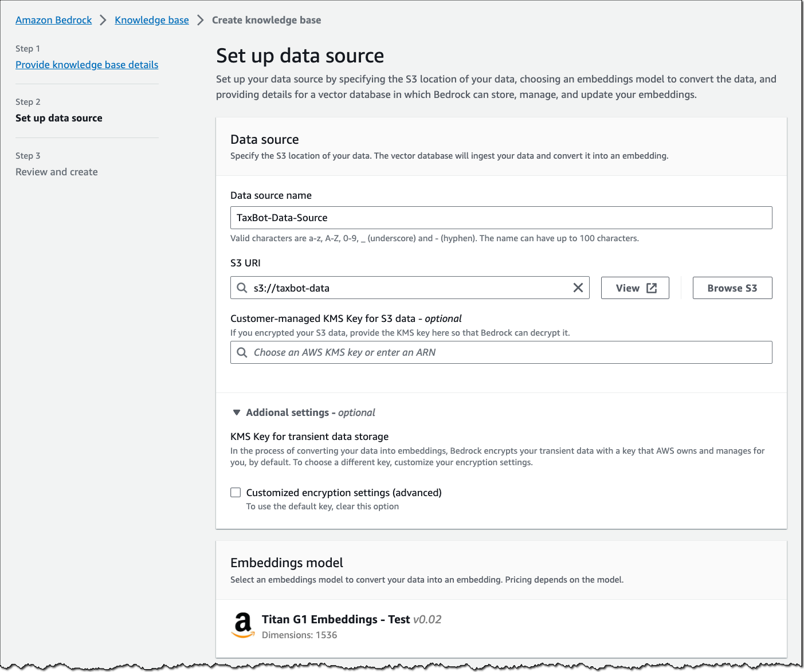
Task: Click the Amazon logo next to Titan G1 Embeddings
Action: (243, 626)
